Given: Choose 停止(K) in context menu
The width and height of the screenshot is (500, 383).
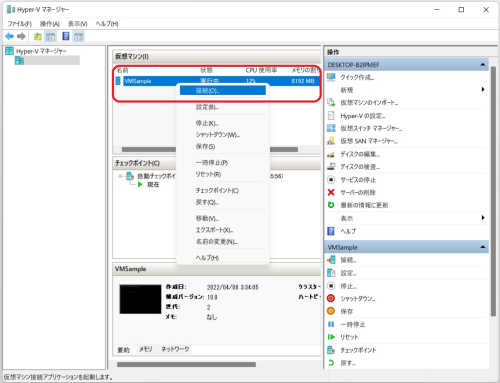Looking at the screenshot, I should [x=223, y=123].
